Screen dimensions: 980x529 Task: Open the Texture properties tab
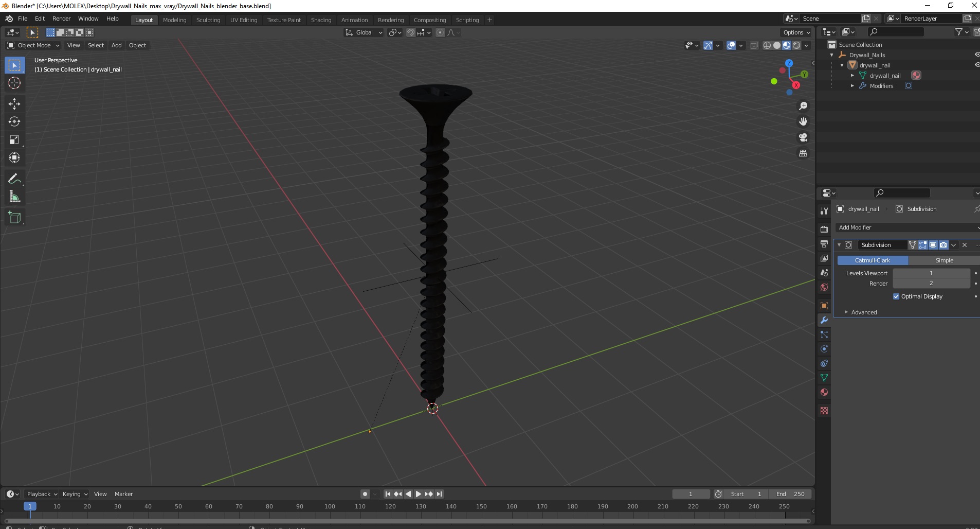(x=824, y=411)
